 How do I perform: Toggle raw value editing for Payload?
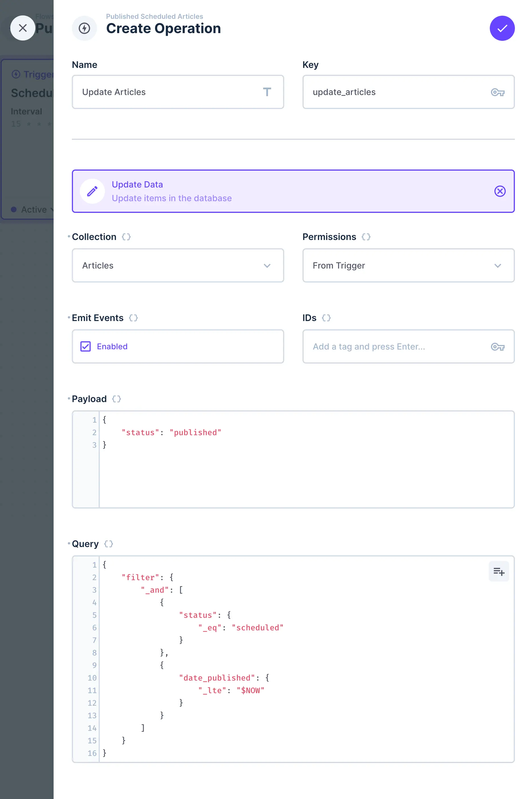(116, 399)
